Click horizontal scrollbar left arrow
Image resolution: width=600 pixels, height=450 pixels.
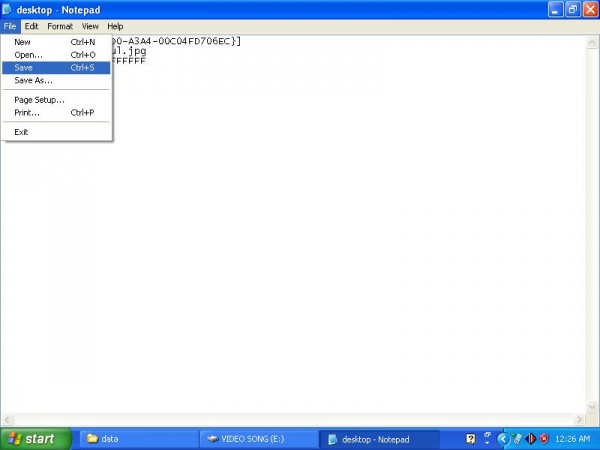click(x=8, y=420)
